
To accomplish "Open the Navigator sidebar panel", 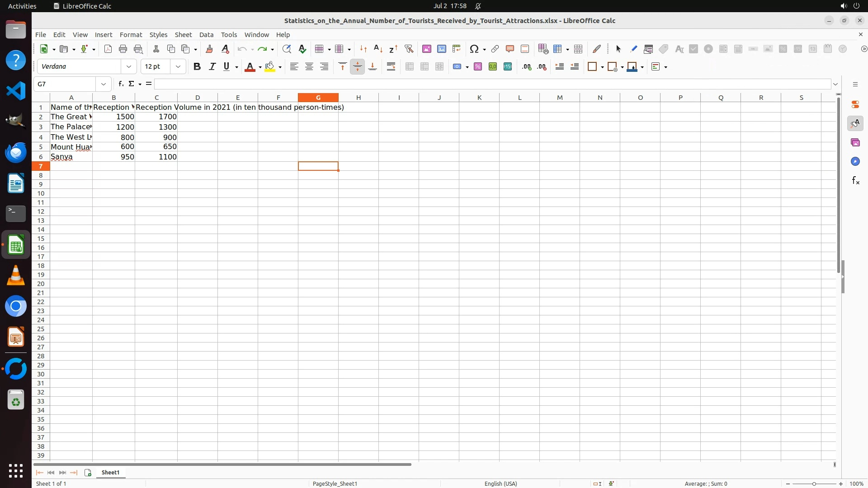I will click(855, 162).
